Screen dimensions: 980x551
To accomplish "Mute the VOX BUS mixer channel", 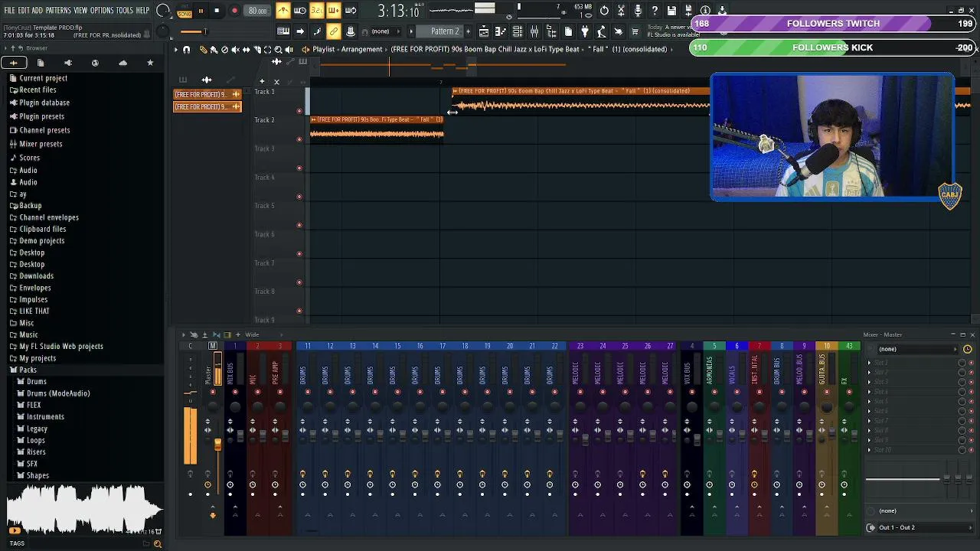I will point(692,392).
